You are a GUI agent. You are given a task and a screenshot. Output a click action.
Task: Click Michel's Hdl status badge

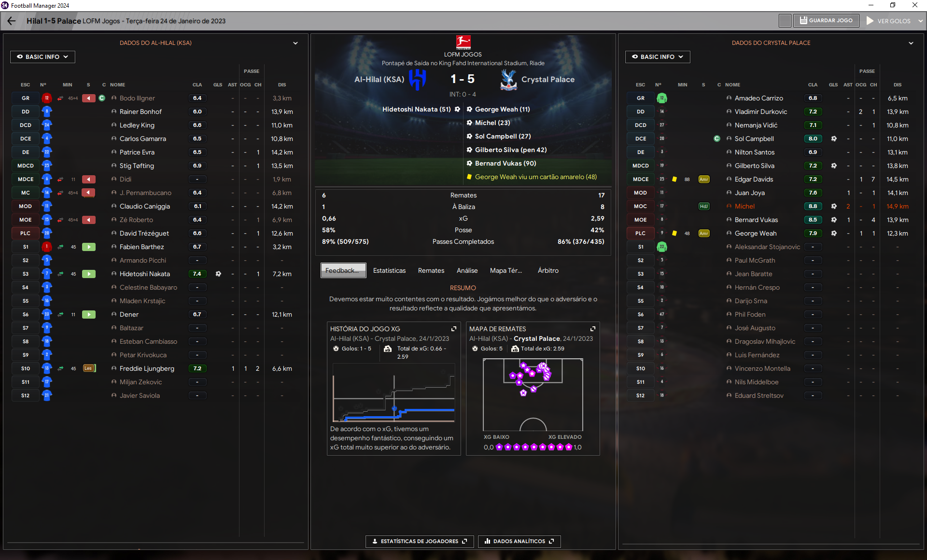coord(704,206)
